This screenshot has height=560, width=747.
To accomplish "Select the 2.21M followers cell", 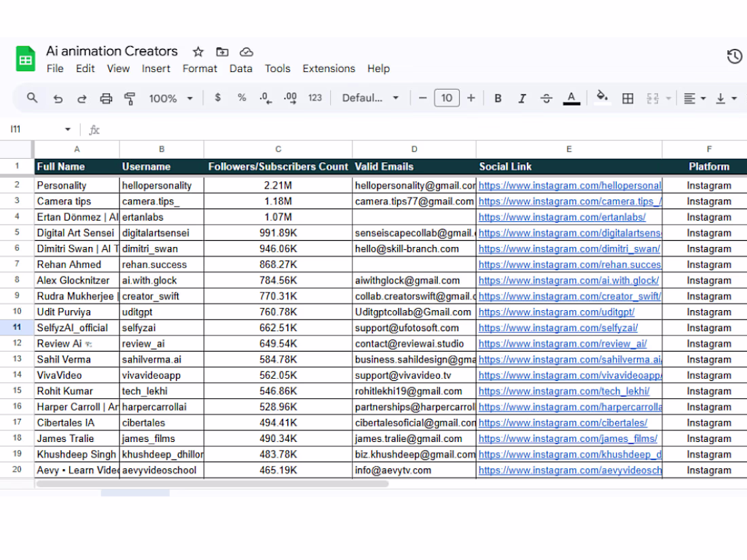I will click(x=278, y=185).
